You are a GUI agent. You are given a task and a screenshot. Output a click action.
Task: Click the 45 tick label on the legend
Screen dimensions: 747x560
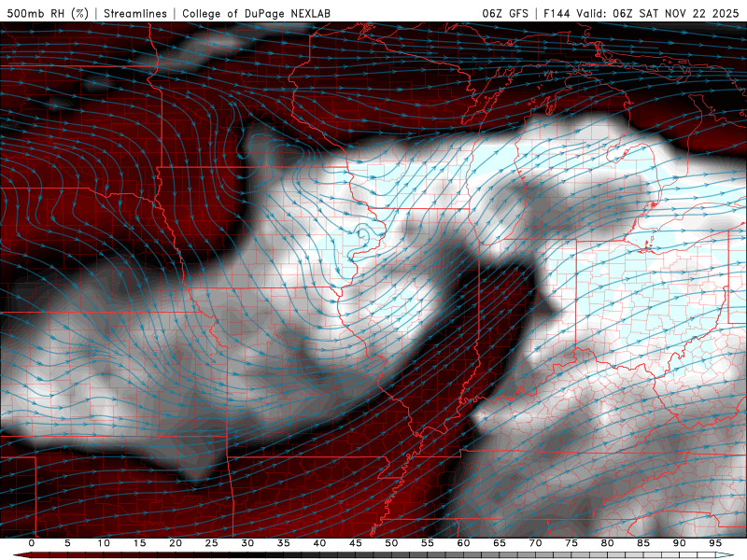pos(356,543)
